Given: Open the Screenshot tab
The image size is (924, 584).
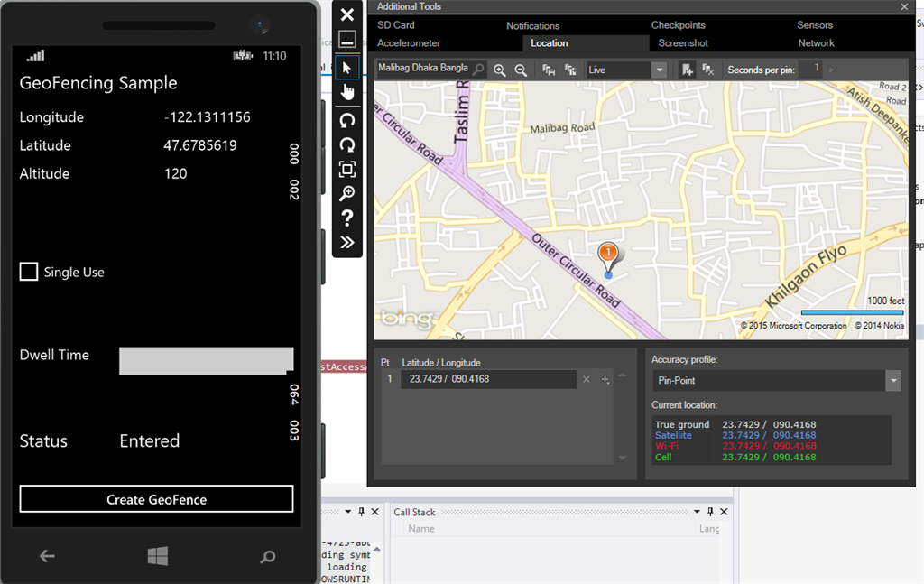Looking at the screenshot, I should coord(683,43).
